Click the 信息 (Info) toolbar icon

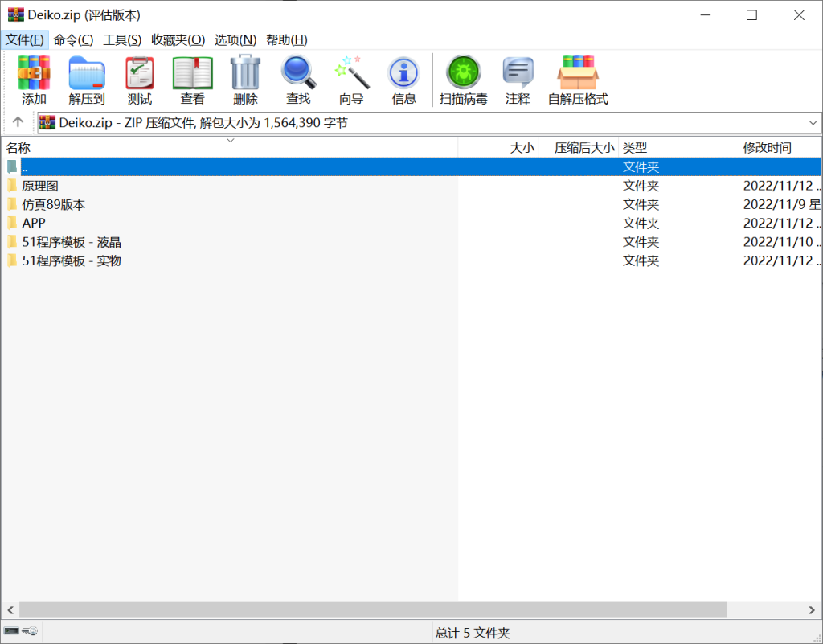point(403,76)
